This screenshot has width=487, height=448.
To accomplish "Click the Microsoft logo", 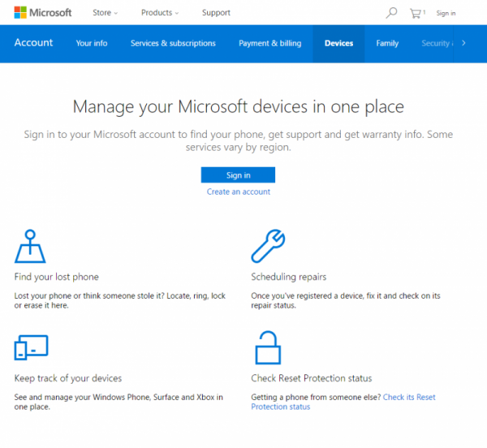I will point(43,13).
